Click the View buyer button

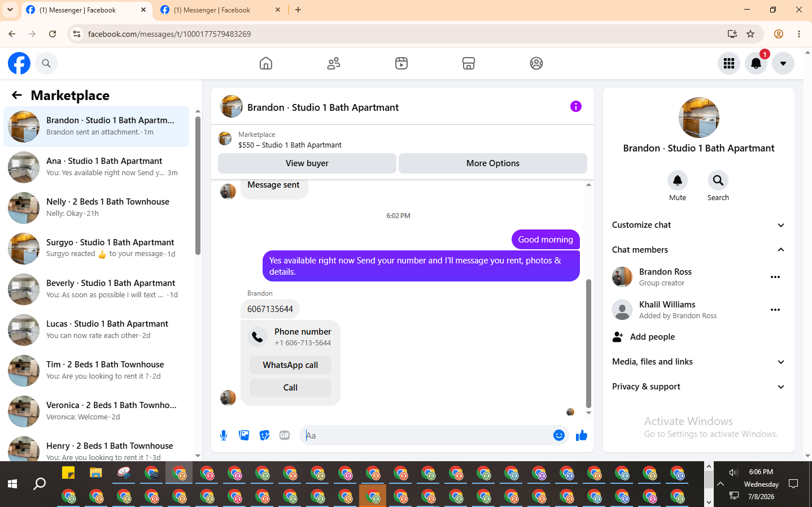coord(307,163)
